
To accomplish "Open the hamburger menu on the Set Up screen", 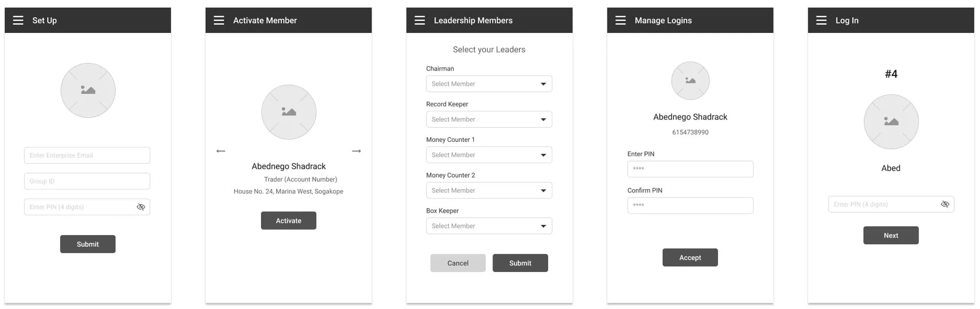I will click(x=18, y=20).
